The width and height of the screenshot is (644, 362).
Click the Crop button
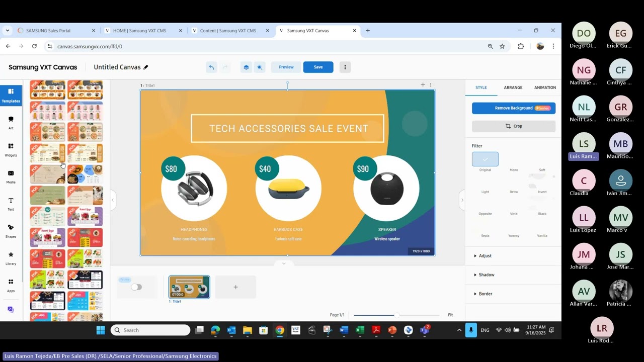coord(514,126)
